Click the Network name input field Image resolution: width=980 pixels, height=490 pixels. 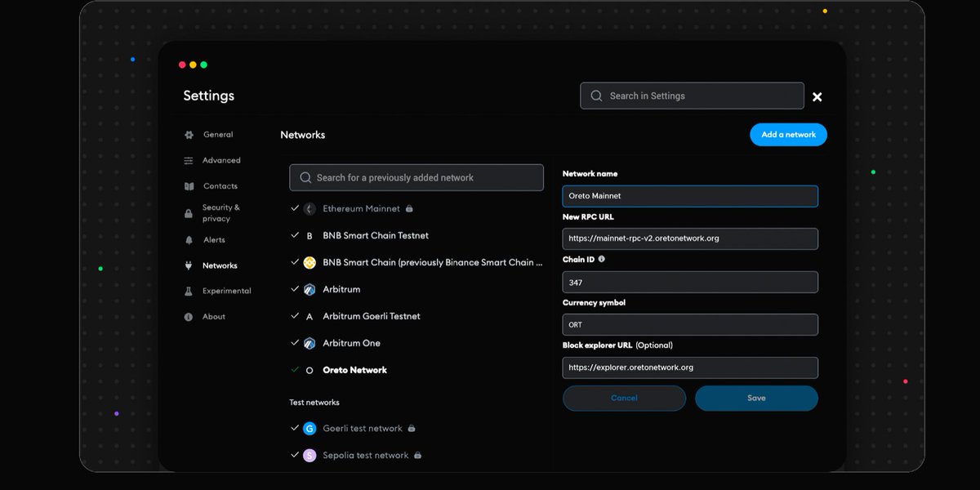[x=690, y=196]
